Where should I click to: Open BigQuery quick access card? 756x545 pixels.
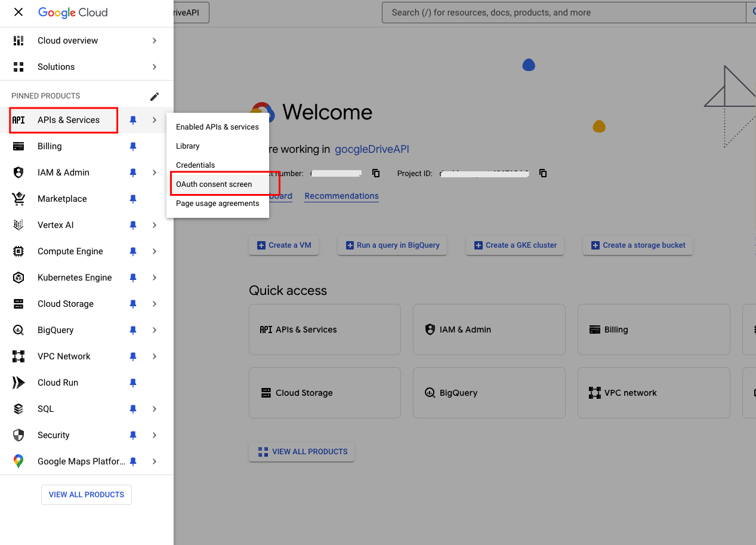[489, 393]
